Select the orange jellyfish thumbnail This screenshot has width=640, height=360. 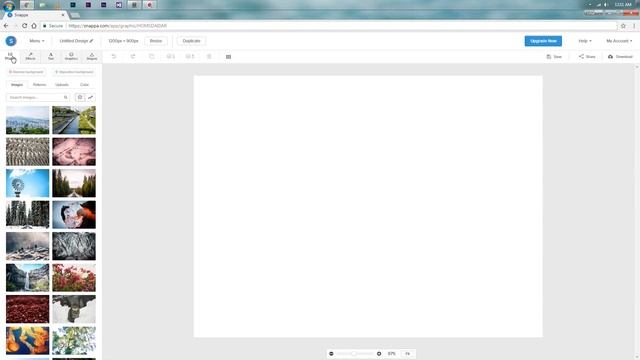click(x=27, y=340)
